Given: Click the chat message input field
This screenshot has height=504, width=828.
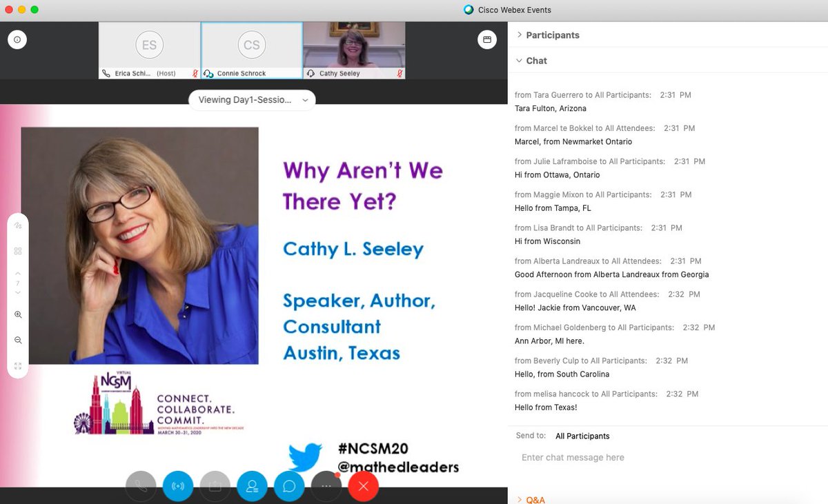Looking at the screenshot, I should 667,458.
